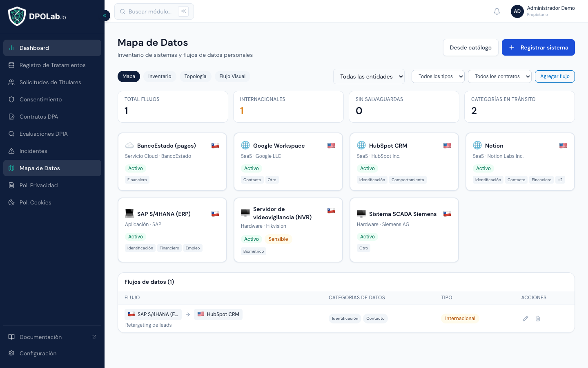Click the +2 categories tag on Notion

pos(560,180)
